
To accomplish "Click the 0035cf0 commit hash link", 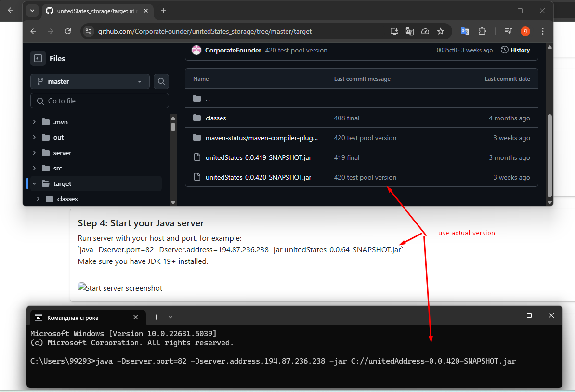I will pyautogui.click(x=446, y=50).
